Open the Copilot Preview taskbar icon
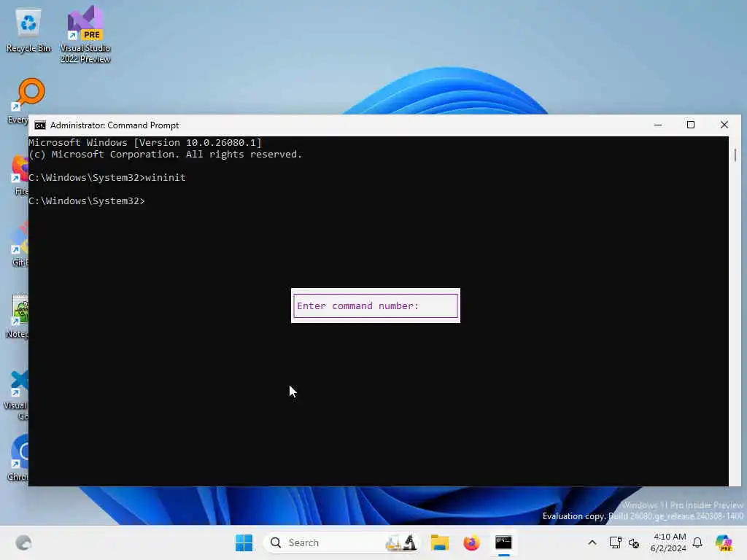The image size is (747, 560). pos(723,542)
